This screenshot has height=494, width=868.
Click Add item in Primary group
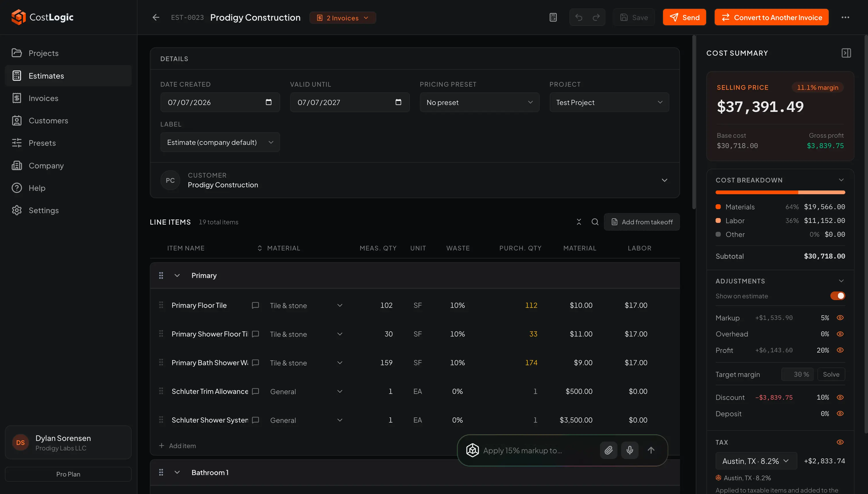178,446
